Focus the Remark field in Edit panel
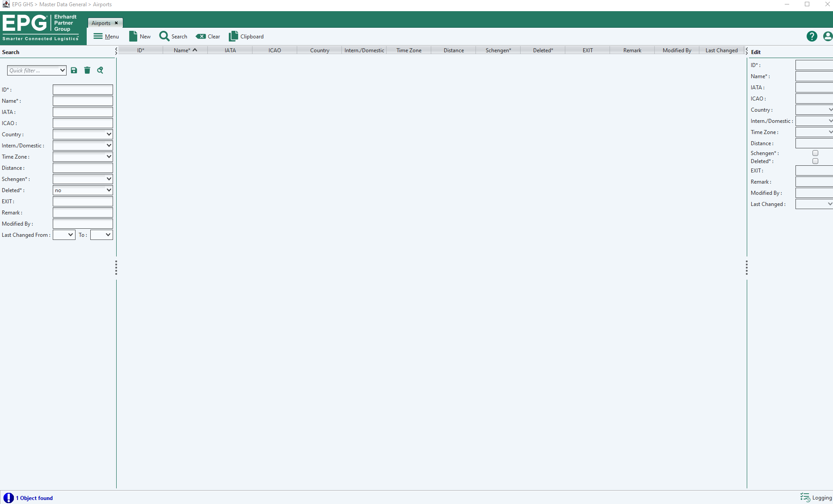833x504 pixels. click(x=814, y=181)
